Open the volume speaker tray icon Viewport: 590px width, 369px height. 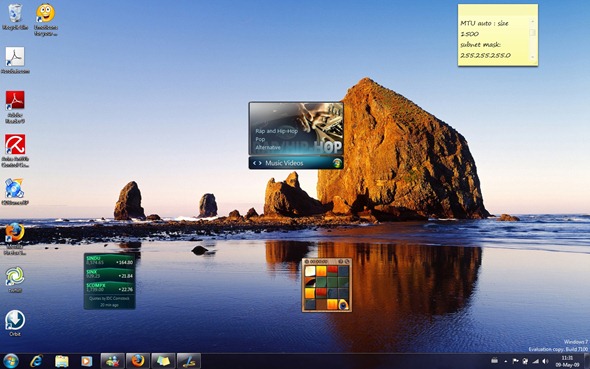click(545, 361)
